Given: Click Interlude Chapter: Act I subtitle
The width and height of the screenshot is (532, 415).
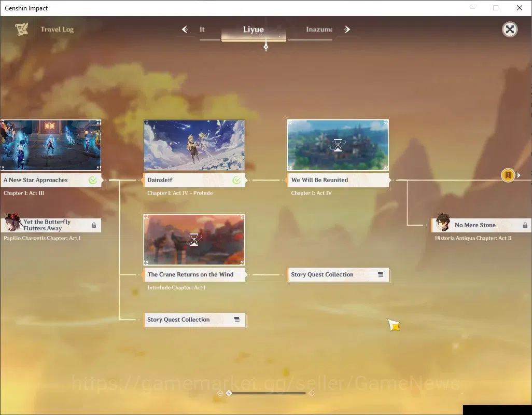Looking at the screenshot, I should point(176,288).
